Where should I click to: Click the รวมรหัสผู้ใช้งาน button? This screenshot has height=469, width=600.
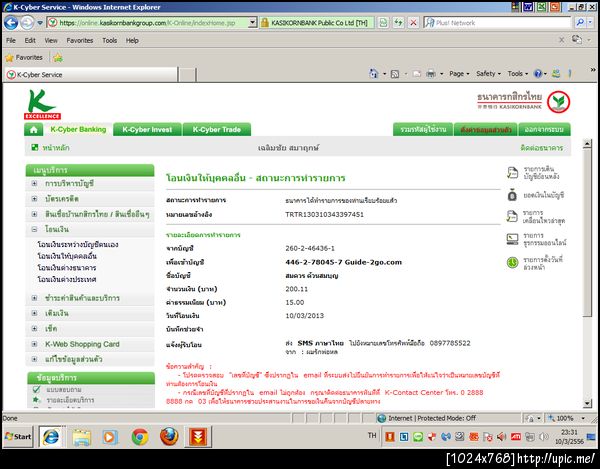point(423,129)
